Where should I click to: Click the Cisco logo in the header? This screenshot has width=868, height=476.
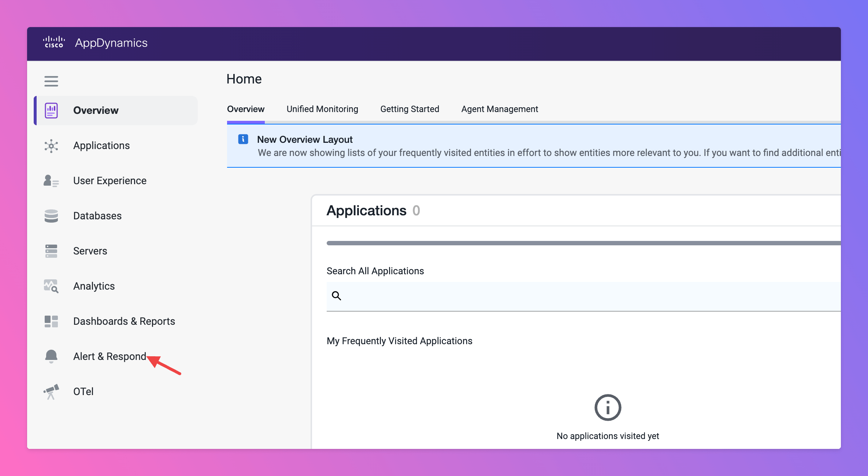[x=54, y=42]
